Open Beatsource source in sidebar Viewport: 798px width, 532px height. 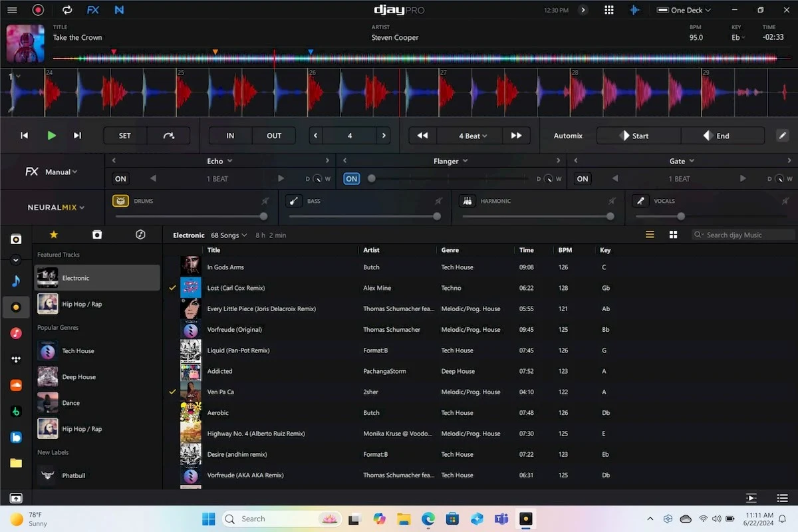click(16, 438)
